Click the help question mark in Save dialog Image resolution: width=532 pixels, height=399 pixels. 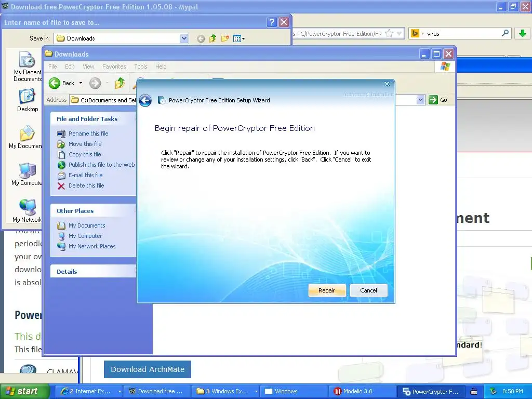[271, 22]
